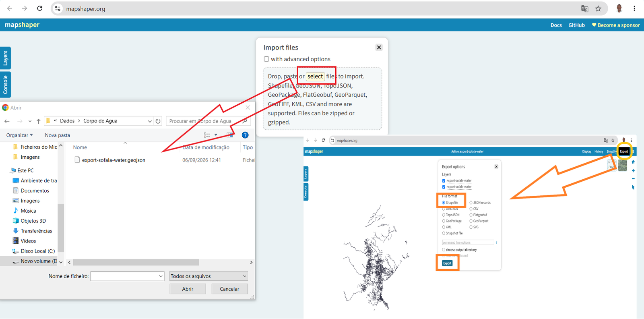Click the horizontal scrollbar under the file list
Image resolution: width=644 pixels, height=319 pixels.
point(136,262)
